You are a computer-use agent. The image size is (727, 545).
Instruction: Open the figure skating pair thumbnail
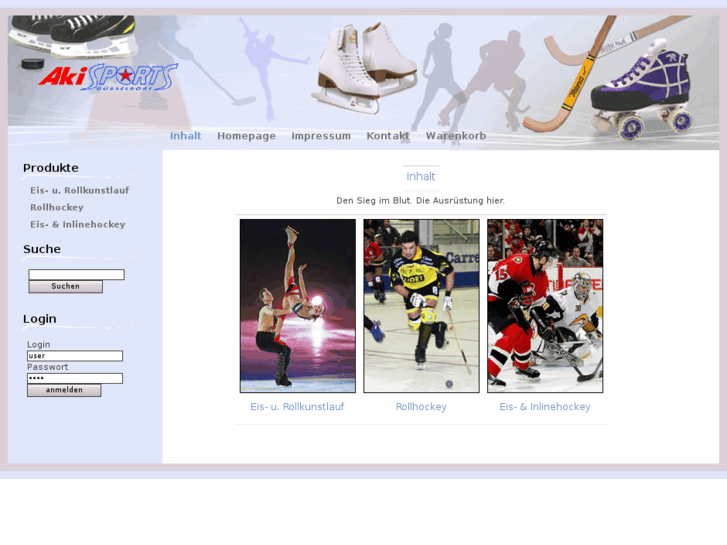click(298, 306)
